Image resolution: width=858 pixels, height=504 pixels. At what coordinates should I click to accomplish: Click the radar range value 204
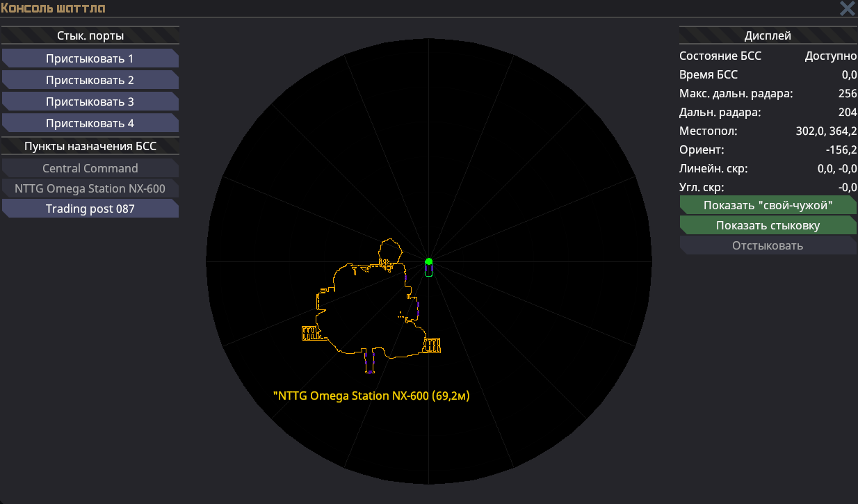click(x=848, y=112)
